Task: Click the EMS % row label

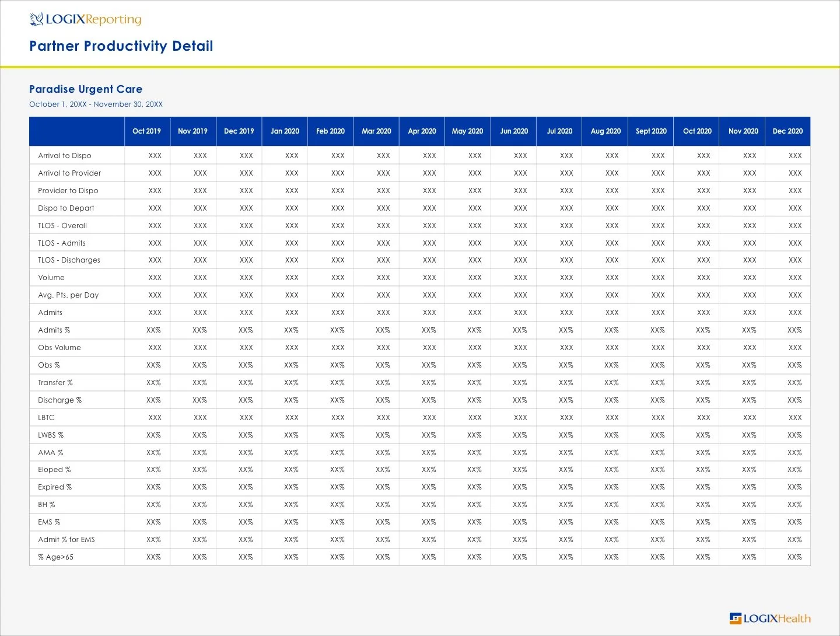Action: (49, 522)
